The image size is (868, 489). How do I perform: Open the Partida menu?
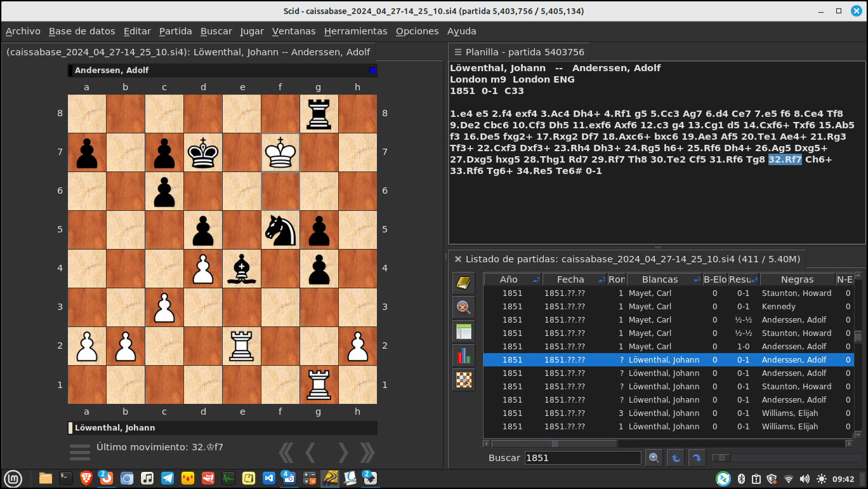(x=176, y=31)
